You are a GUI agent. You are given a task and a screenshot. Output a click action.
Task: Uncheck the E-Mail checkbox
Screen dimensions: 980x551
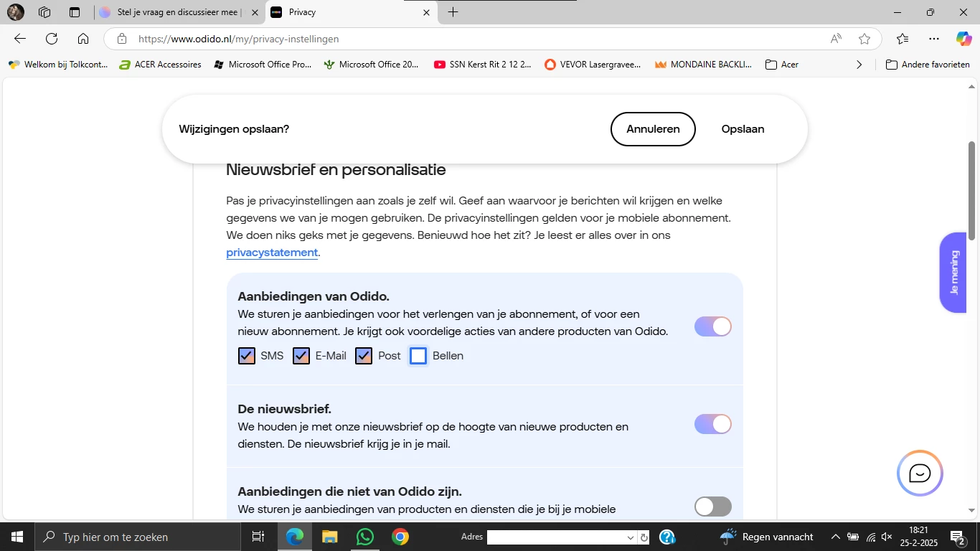pyautogui.click(x=301, y=356)
